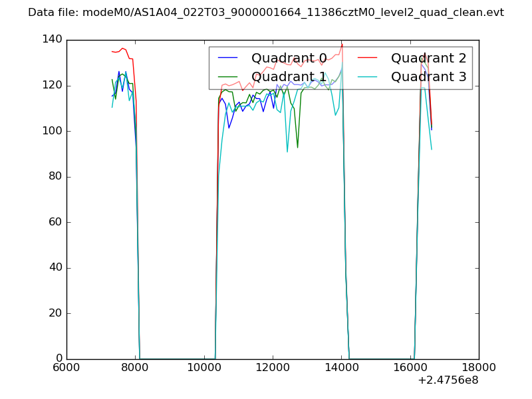The height and width of the screenshot is (399, 532).
Task: Click the x-axis tick label 12000
Action: point(273,368)
